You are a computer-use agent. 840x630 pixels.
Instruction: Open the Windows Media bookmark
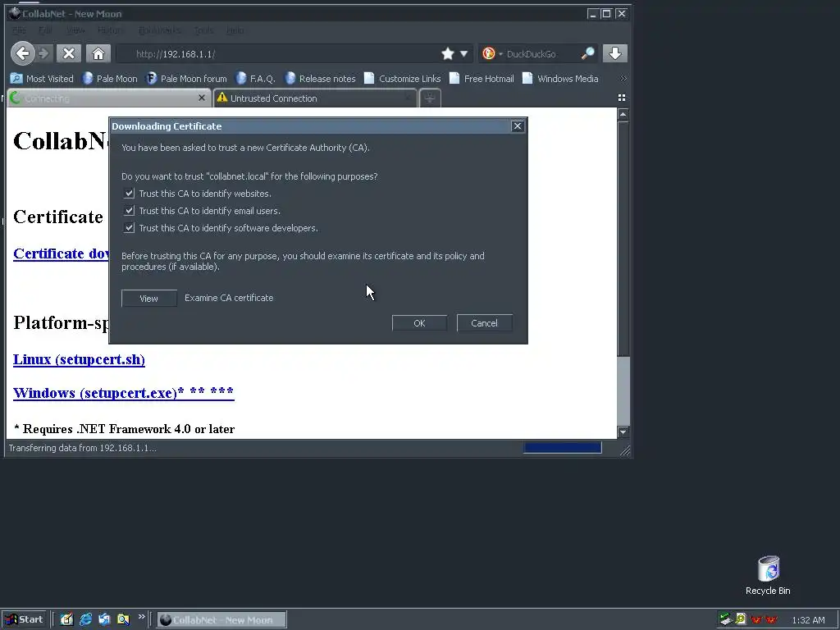[559, 79]
